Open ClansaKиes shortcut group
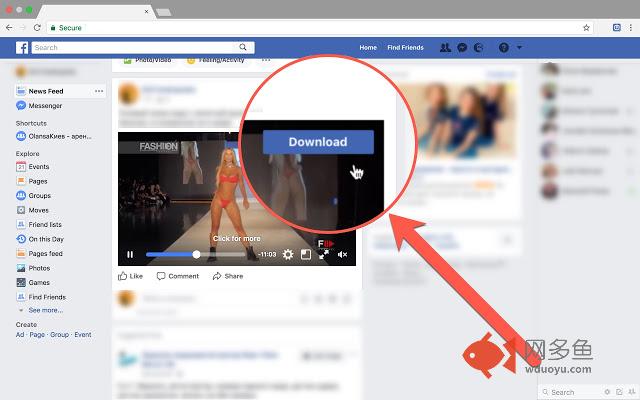Screen dimensions: 640x400 (53, 136)
